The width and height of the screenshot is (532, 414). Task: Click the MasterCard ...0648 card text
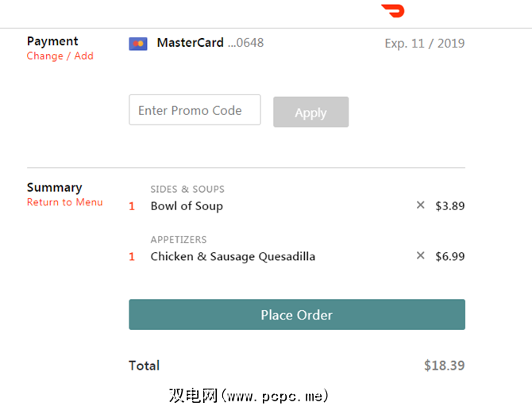point(210,43)
